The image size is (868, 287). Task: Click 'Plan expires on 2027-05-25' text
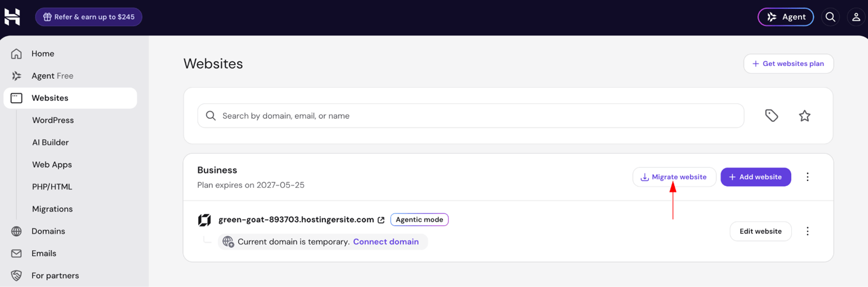click(x=251, y=185)
